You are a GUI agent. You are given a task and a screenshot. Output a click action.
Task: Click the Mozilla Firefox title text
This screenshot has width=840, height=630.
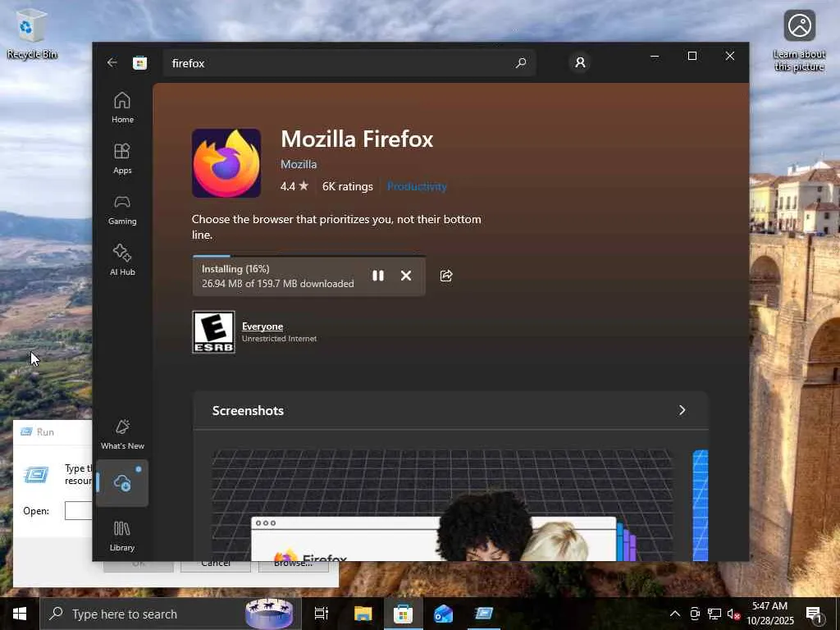[x=357, y=139]
